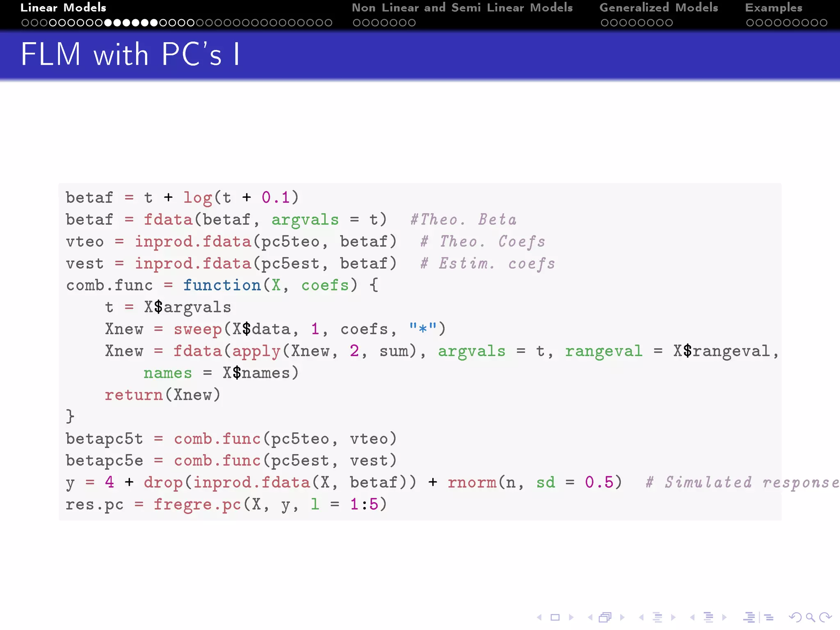Click the single slide rectangle icon
Image resolution: width=840 pixels, height=630 pixels.
click(555, 617)
